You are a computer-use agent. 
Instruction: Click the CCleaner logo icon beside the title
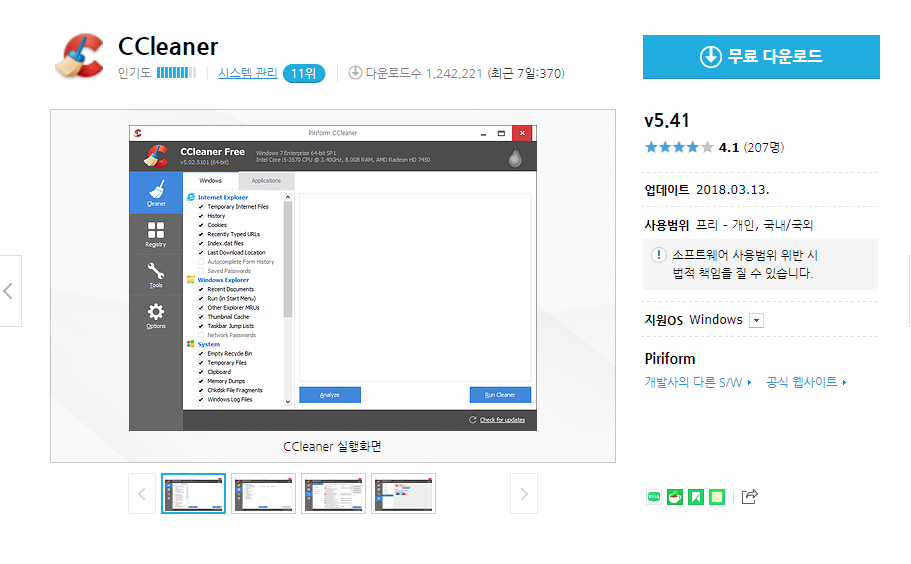click(x=80, y=56)
